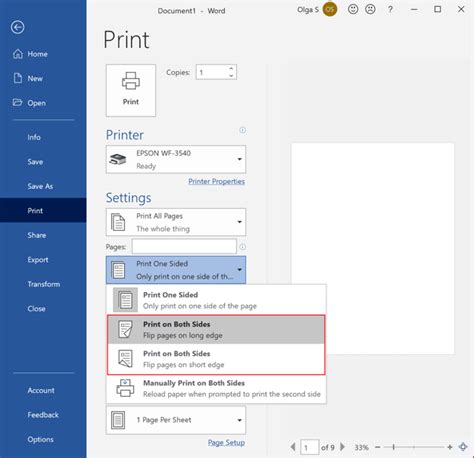Viewport: 474px width, 458px height.
Task: Expand the Print All Pages dropdown
Action: pyautogui.click(x=176, y=222)
